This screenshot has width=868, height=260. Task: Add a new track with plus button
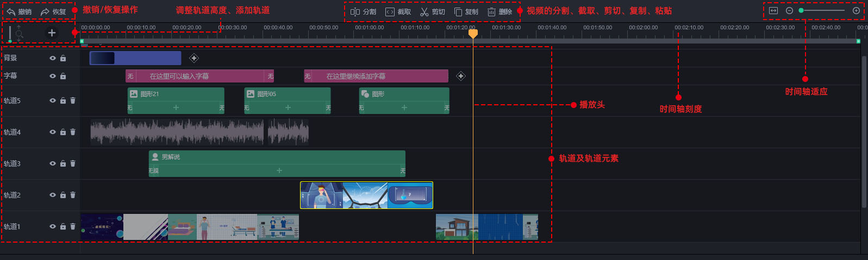coord(52,33)
